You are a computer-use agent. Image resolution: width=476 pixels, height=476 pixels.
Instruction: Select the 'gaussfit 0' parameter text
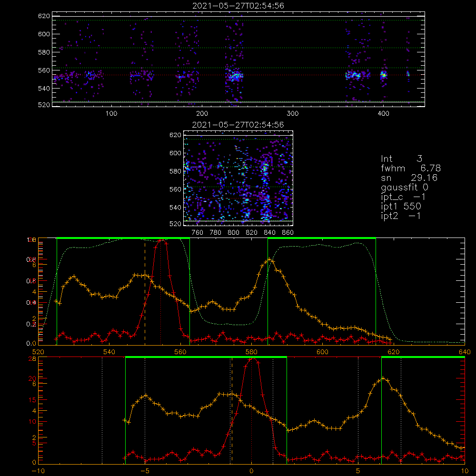pos(404,187)
